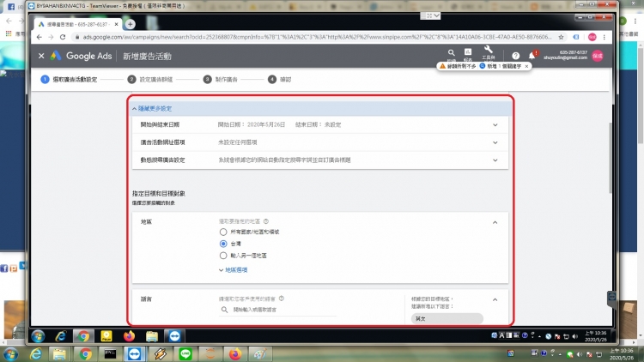Viewport: 644px width, 362px height.
Task: Add the suggested English language chip
Action: point(447,318)
